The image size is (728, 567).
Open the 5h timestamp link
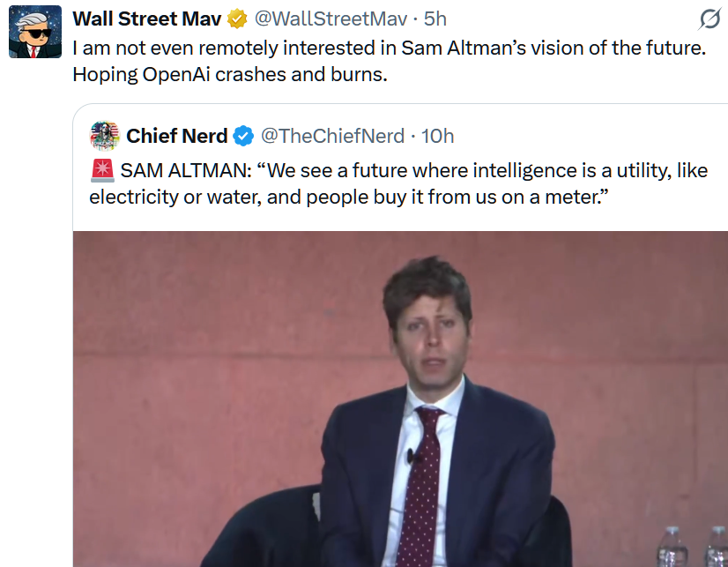(435, 19)
